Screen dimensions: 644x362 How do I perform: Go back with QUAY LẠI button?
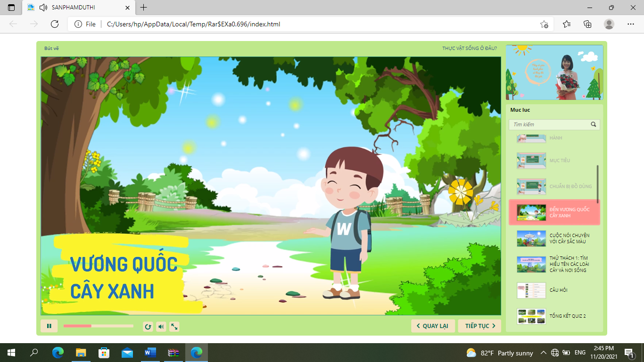tap(433, 326)
